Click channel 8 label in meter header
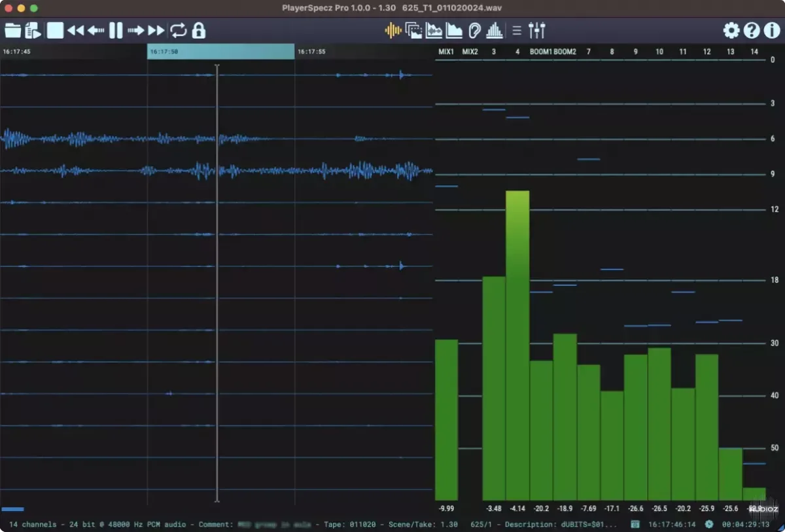Screen dimensions: 785x532 (x=612, y=51)
